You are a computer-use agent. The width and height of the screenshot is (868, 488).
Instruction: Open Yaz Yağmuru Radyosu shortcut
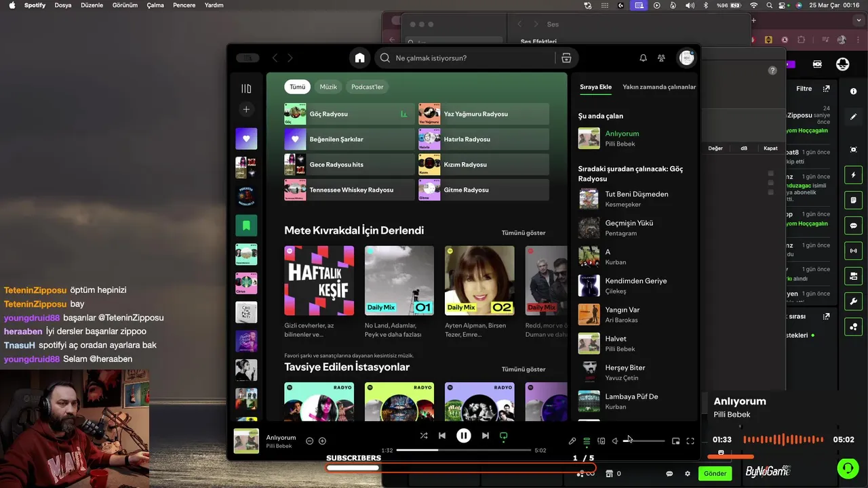click(484, 114)
